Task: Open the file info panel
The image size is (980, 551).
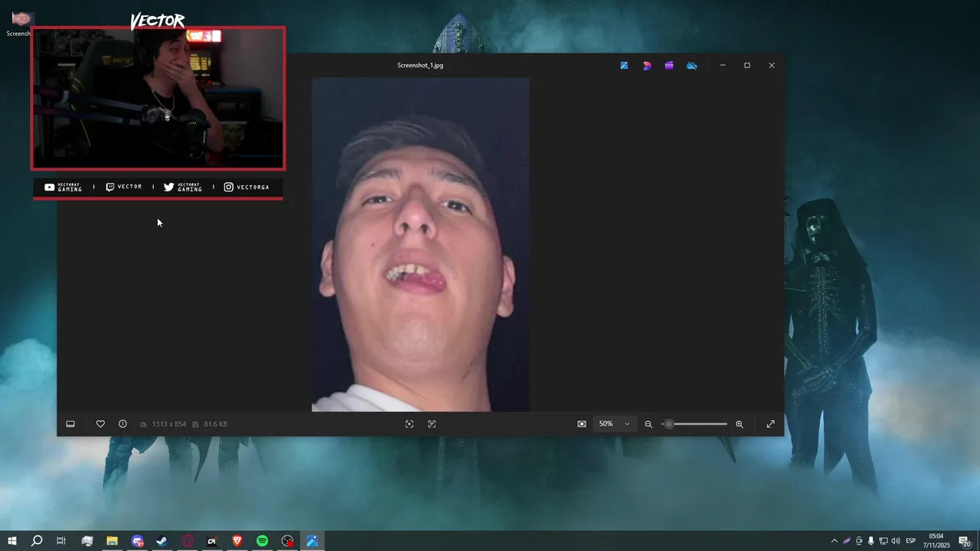Action: (x=122, y=424)
